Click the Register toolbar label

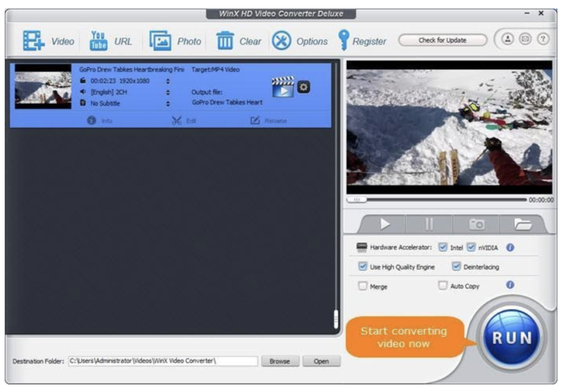point(369,41)
